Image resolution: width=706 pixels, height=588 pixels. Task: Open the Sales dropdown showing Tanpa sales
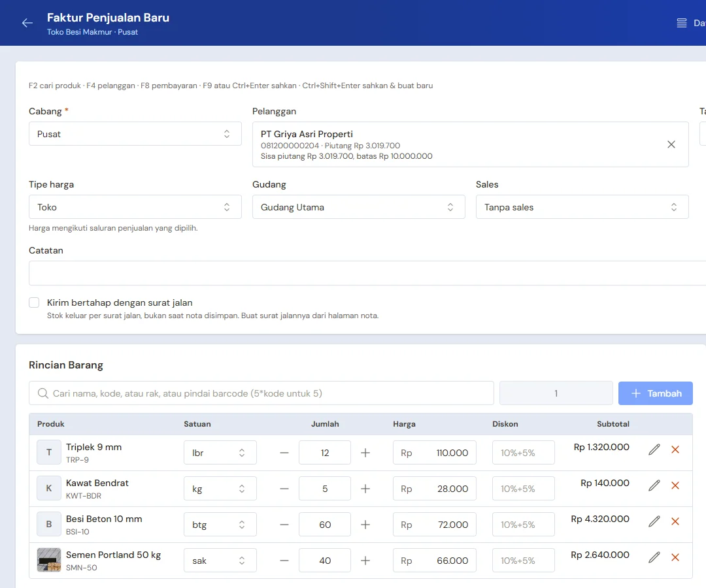pos(582,207)
